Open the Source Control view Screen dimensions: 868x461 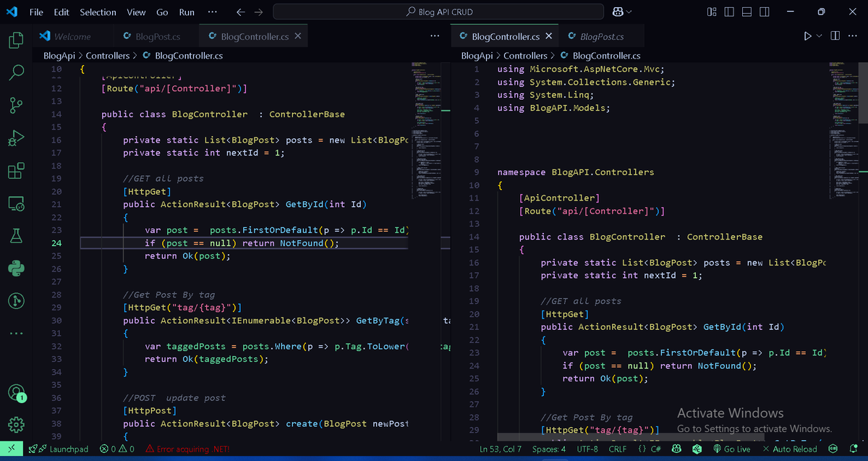pyautogui.click(x=15, y=105)
